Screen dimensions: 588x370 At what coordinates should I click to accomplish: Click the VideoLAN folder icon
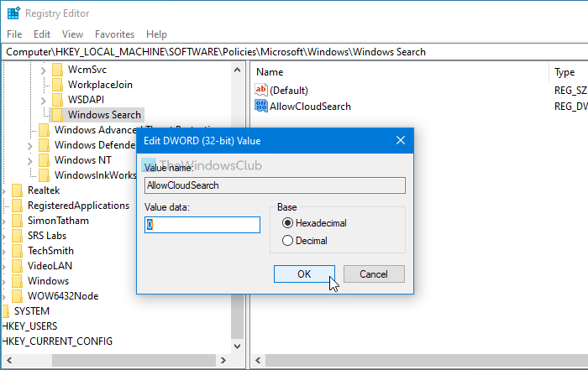pos(16,266)
